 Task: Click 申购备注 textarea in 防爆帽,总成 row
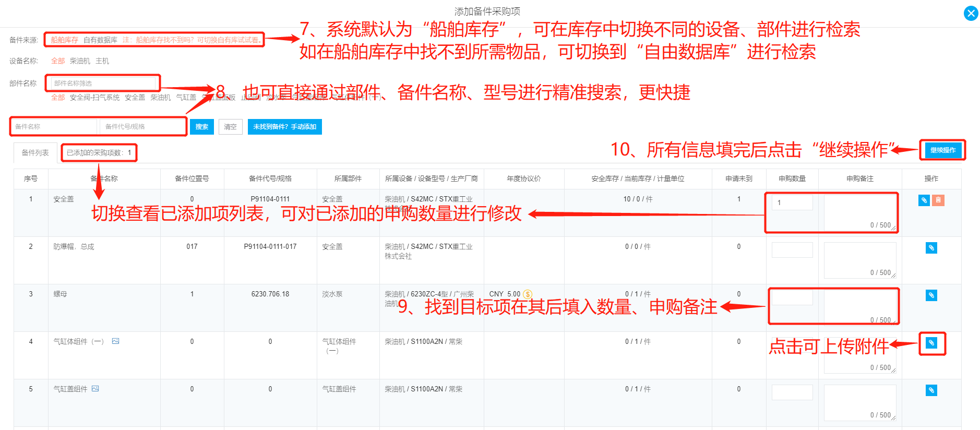(x=860, y=260)
